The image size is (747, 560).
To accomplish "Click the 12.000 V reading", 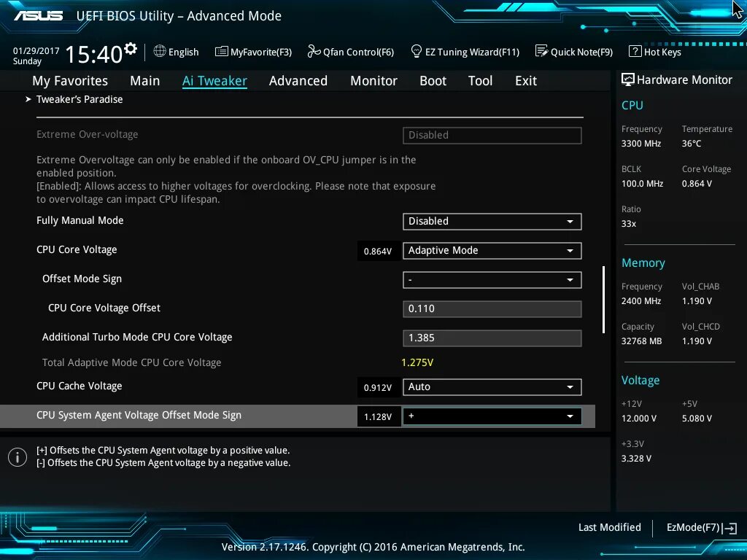I will (x=639, y=418).
